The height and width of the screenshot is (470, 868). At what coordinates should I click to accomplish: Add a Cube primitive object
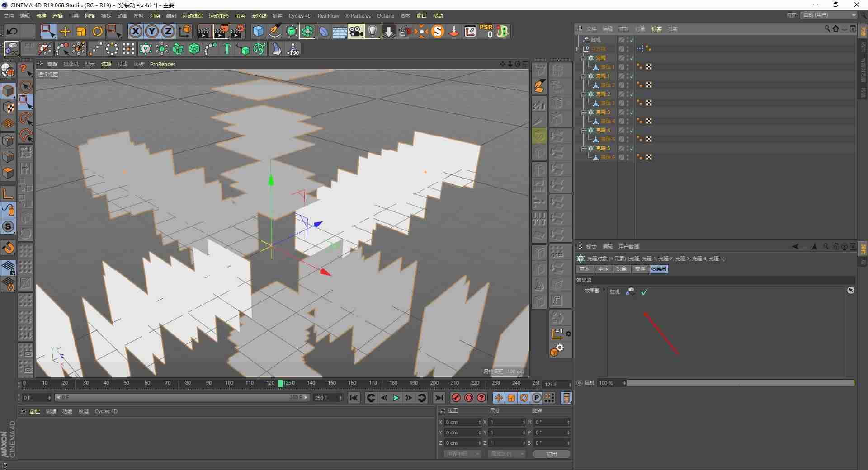pos(258,31)
